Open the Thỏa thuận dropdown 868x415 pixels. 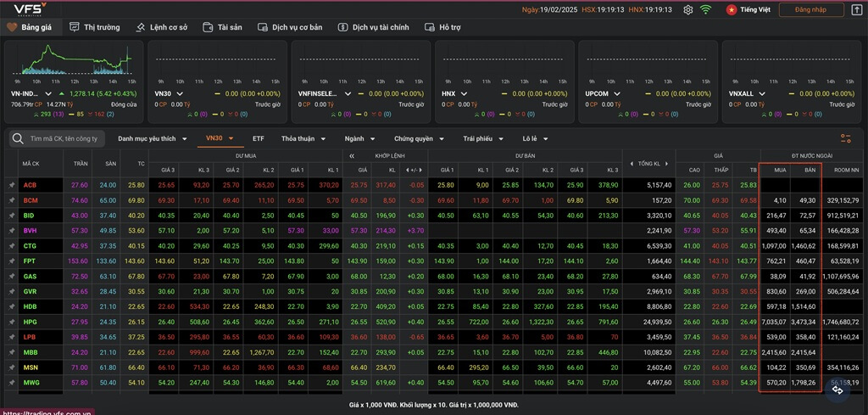(x=303, y=138)
